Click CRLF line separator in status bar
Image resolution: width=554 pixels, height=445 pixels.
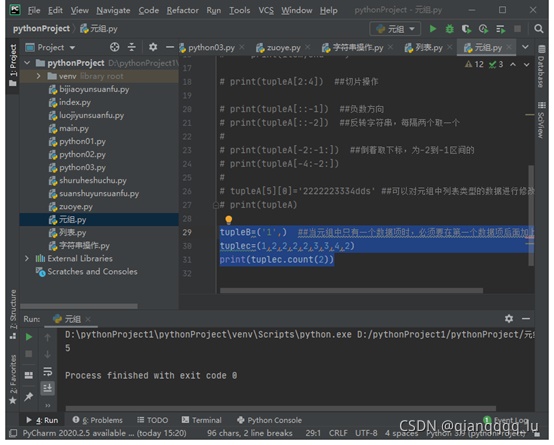point(338,433)
